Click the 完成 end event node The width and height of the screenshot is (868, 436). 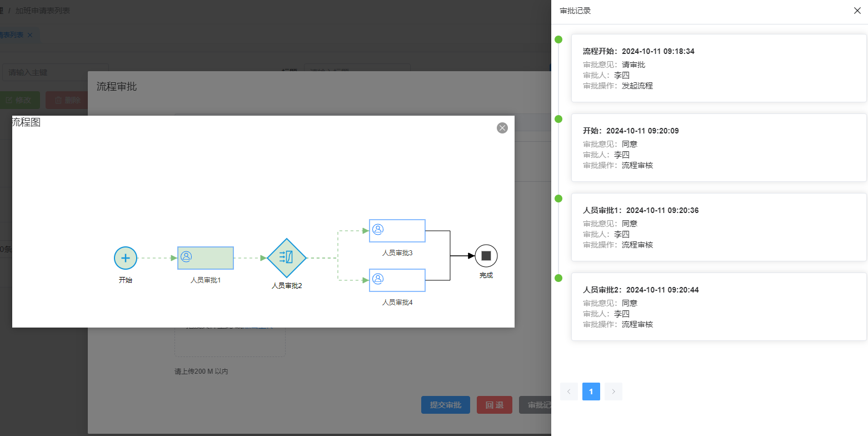click(x=486, y=256)
